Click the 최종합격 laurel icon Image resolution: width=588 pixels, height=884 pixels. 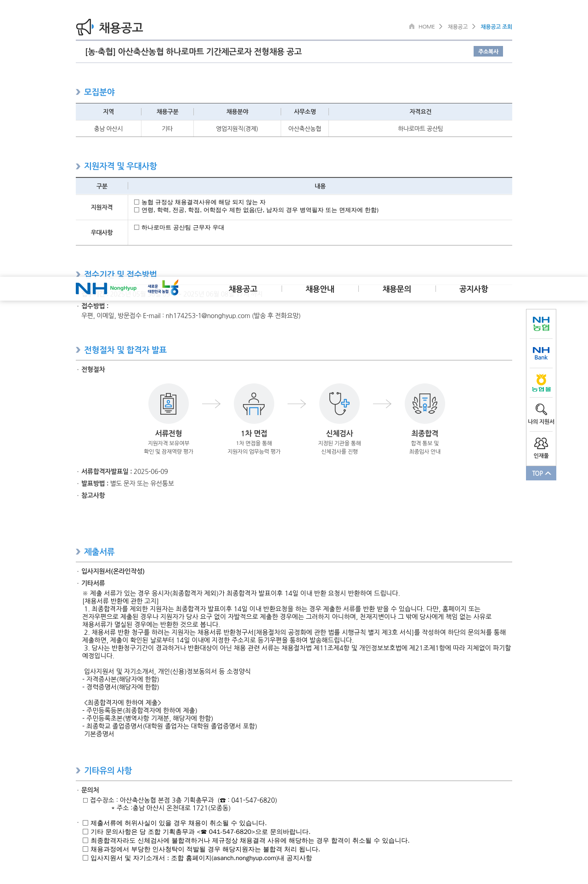425,404
